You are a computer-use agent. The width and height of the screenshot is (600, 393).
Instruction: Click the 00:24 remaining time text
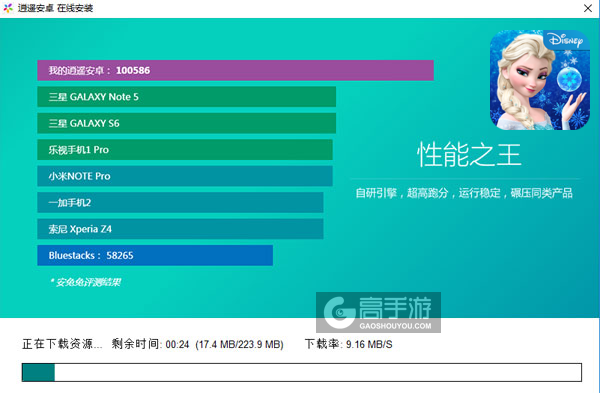point(177,344)
